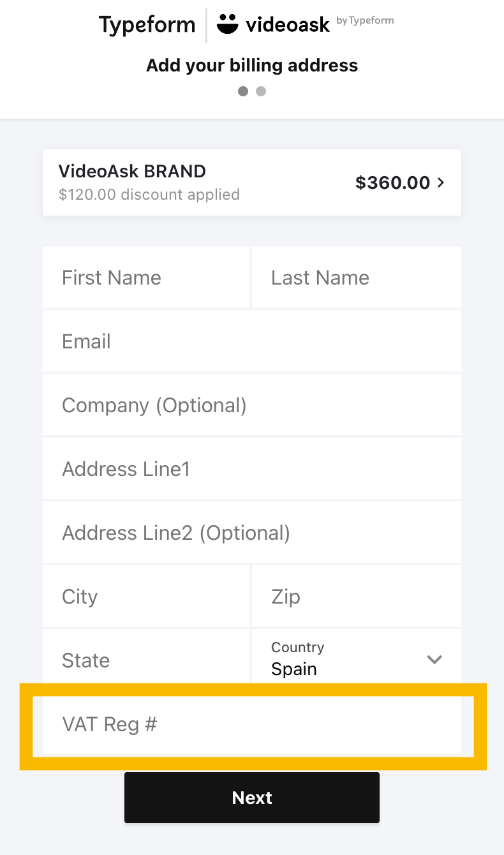Click the videoask smiley logo icon
504x855 pixels.
[x=227, y=24]
